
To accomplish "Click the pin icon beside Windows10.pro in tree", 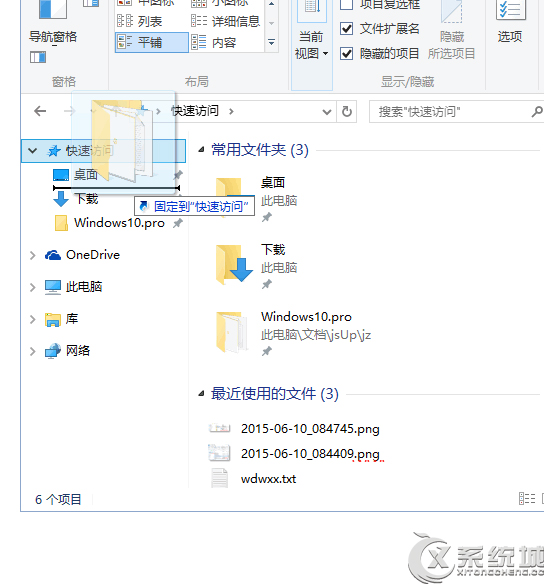I will [x=178, y=223].
